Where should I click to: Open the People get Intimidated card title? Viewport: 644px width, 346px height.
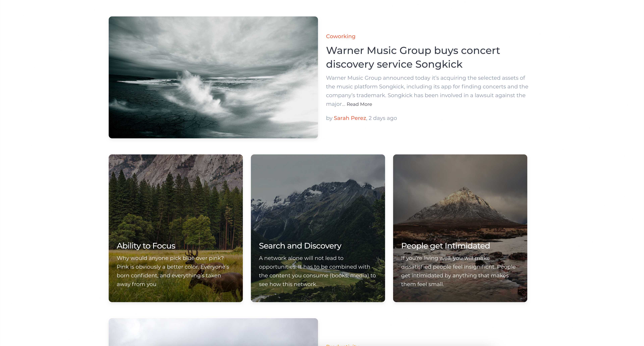(445, 246)
